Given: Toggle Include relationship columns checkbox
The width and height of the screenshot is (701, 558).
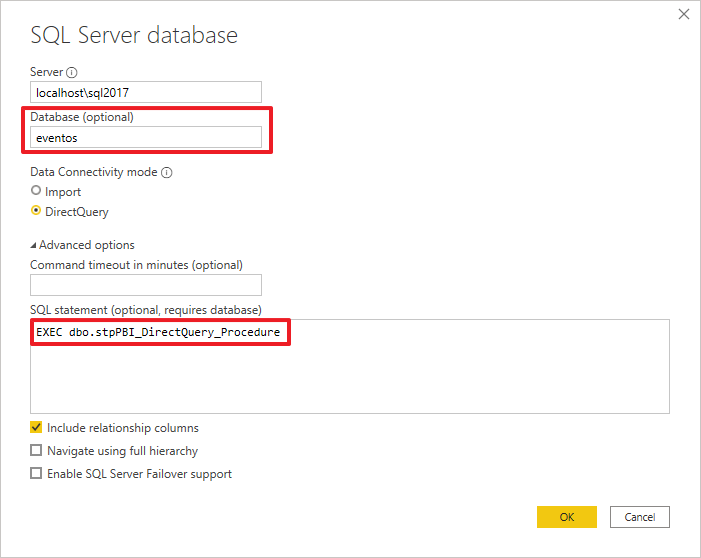Looking at the screenshot, I should (x=36, y=427).
